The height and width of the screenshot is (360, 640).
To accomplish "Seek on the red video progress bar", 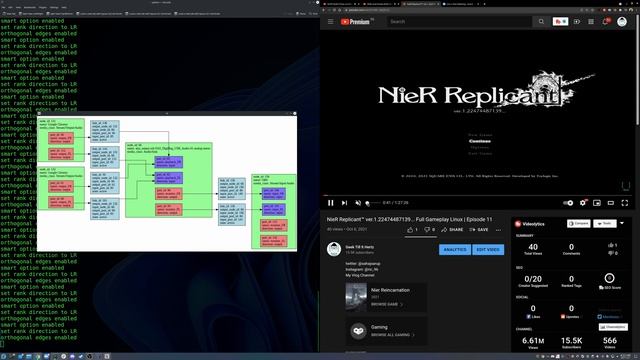I will pos(477,196).
